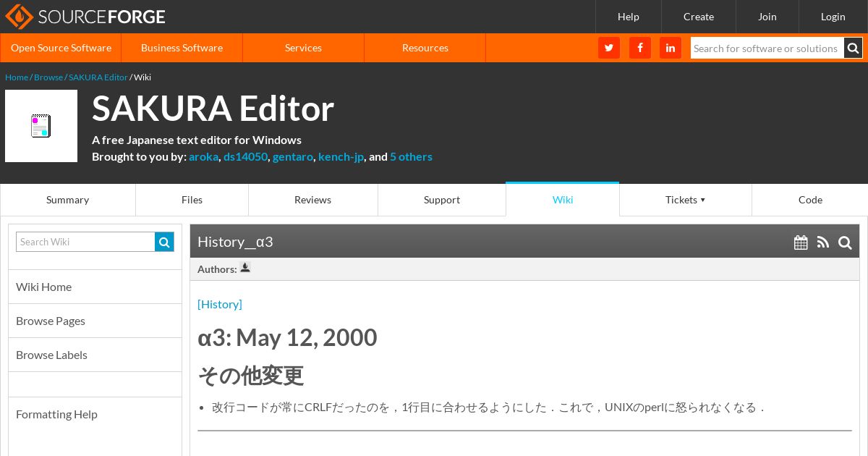
Task: Open SourceForge LinkedIn page icon
Action: click(x=671, y=48)
